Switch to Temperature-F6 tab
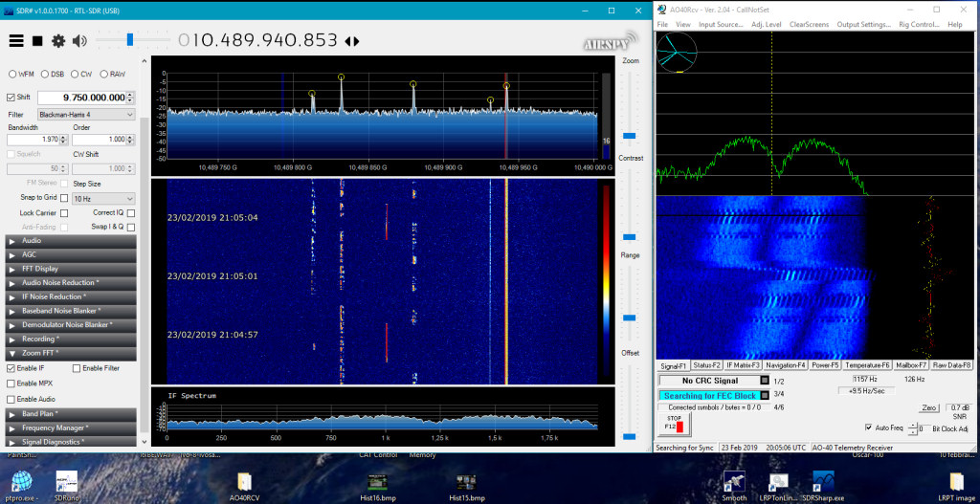 click(867, 365)
